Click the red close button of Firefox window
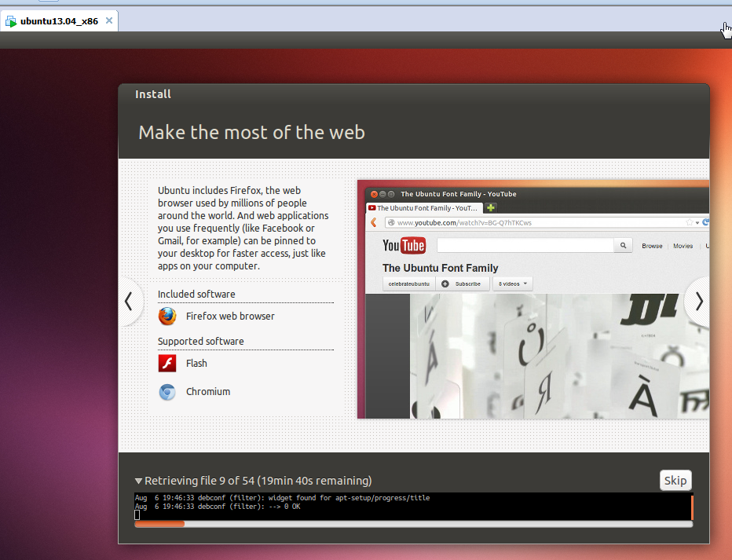Viewport: 732px width, 560px height. [374, 194]
